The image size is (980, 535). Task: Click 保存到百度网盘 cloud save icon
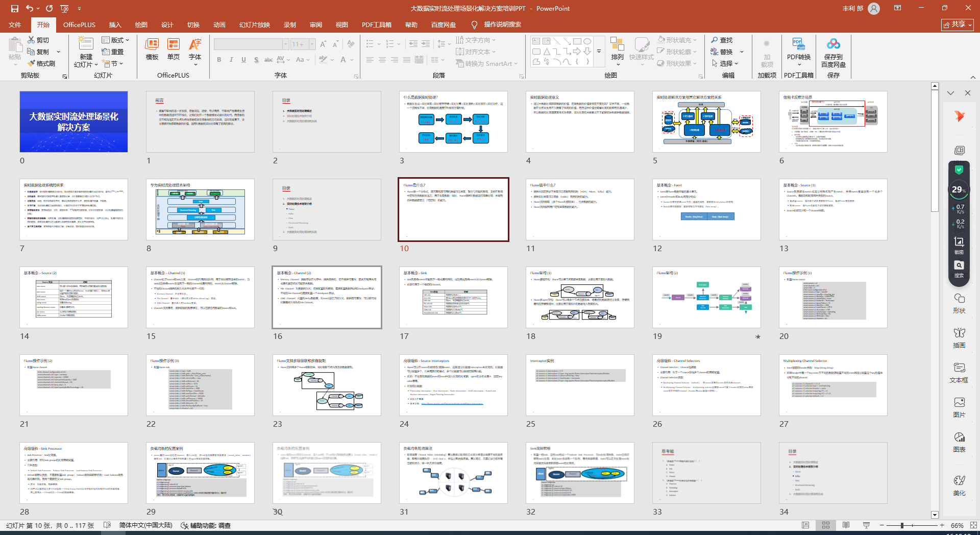[833, 52]
